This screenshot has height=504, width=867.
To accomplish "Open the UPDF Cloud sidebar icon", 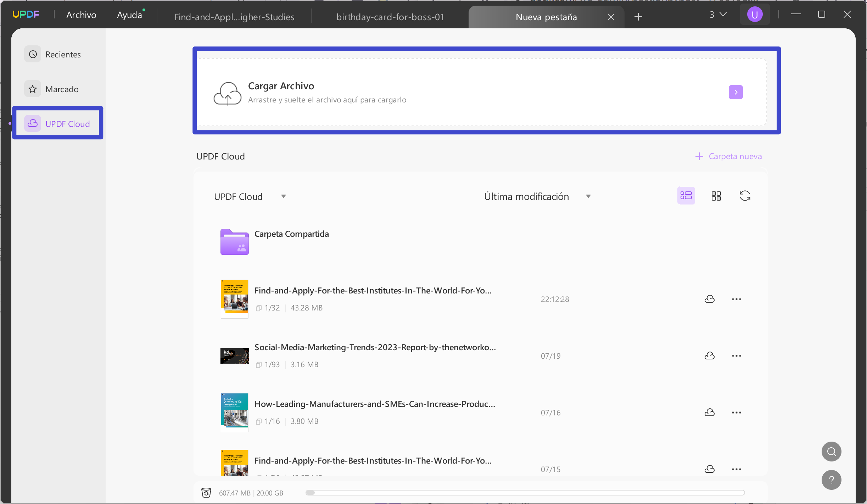I will [x=33, y=123].
